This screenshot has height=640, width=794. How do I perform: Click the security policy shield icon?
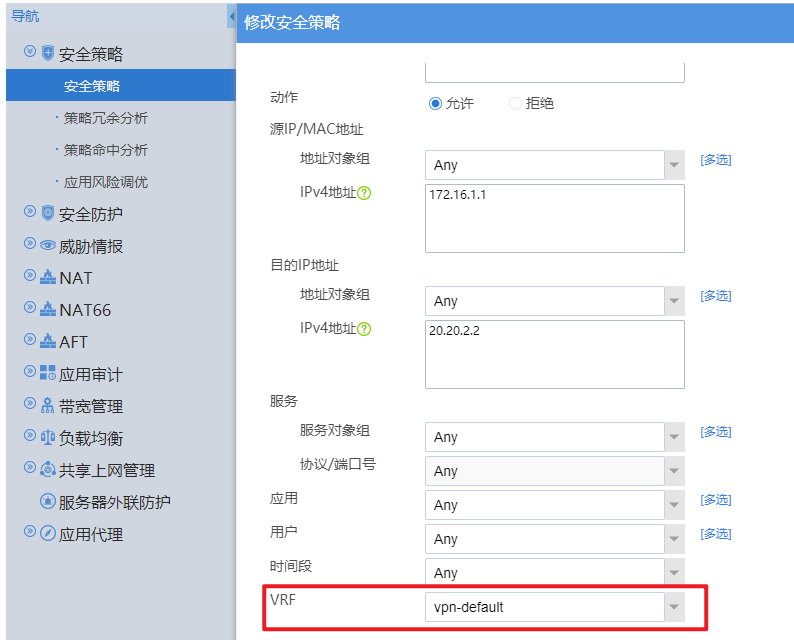pos(48,53)
